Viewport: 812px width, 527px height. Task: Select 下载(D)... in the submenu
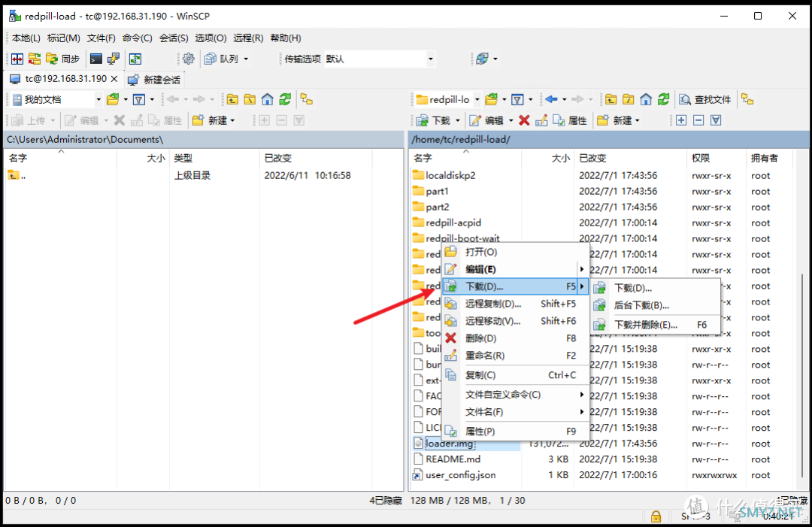click(656, 288)
